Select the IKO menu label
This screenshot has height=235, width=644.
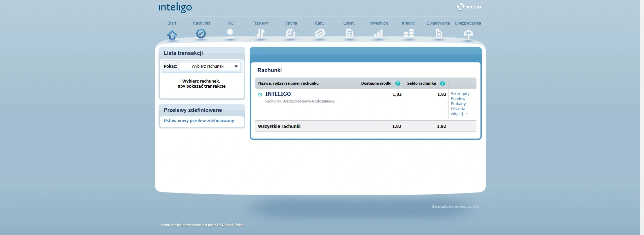point(231,23)
